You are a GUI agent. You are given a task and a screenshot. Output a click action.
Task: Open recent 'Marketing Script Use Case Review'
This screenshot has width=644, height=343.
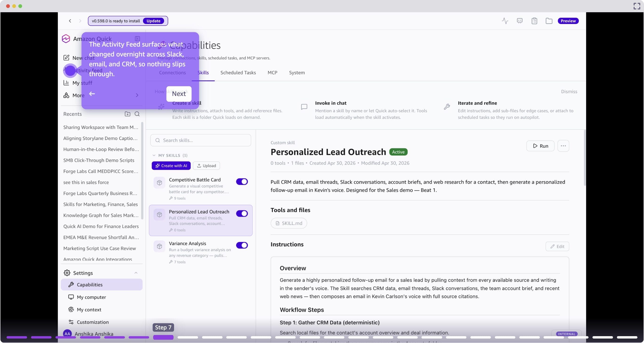[x=99, y=248]
